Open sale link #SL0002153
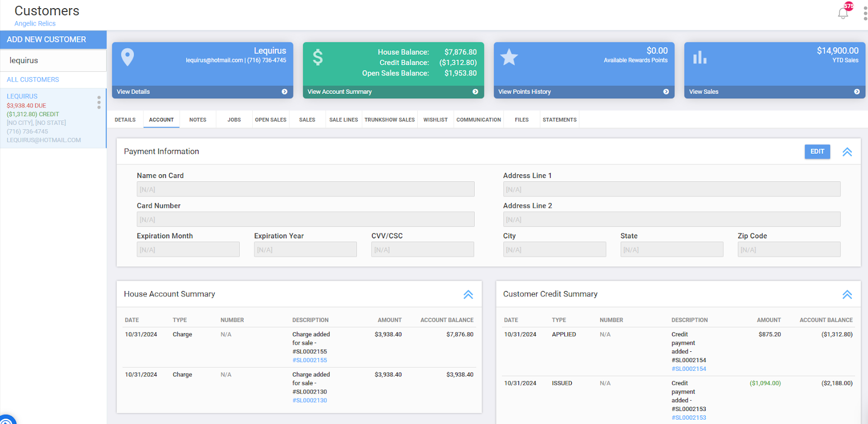Screen dimensions: 868x424 [x=689, y=418]
